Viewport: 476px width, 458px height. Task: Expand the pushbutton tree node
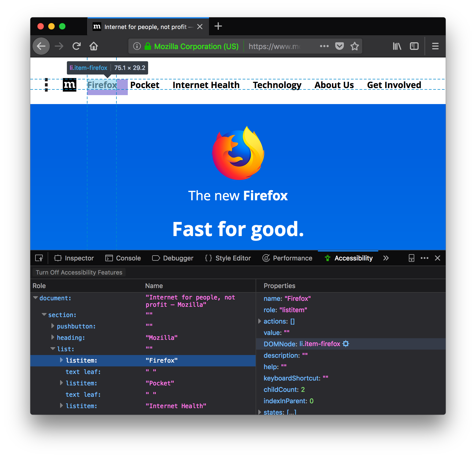pyautogui.click(x=53, y=326)
